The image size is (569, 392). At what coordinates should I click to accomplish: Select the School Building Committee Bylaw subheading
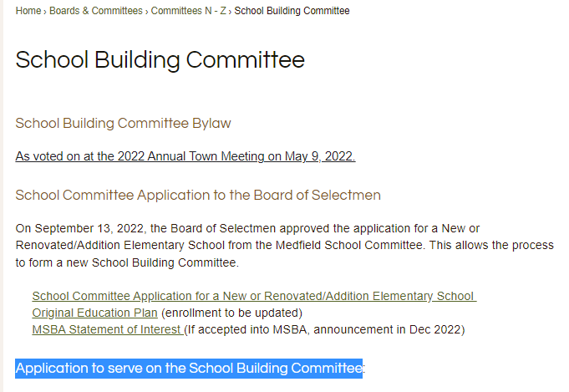(x=123, y=123)
